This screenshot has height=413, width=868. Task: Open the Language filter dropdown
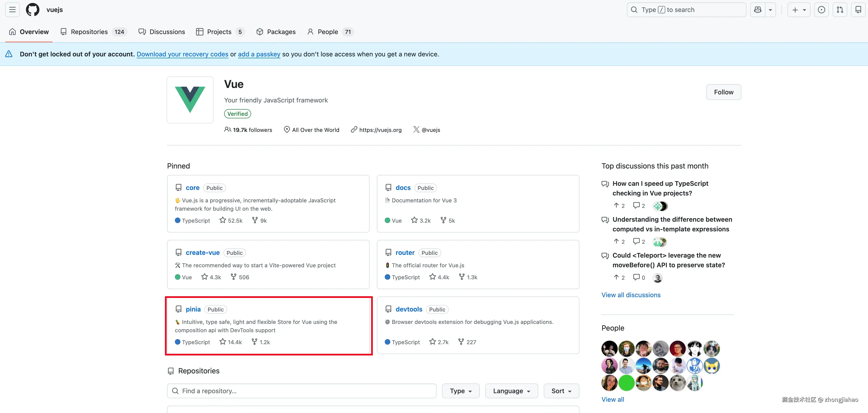click(x=511, y=391)
